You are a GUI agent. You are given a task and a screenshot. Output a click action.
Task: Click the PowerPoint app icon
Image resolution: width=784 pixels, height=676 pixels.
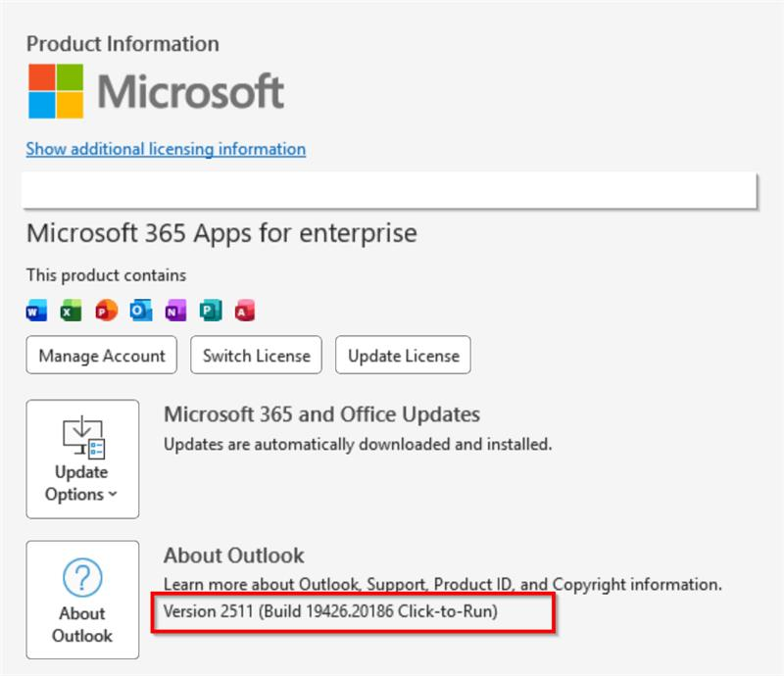click(x=106, y=311)
